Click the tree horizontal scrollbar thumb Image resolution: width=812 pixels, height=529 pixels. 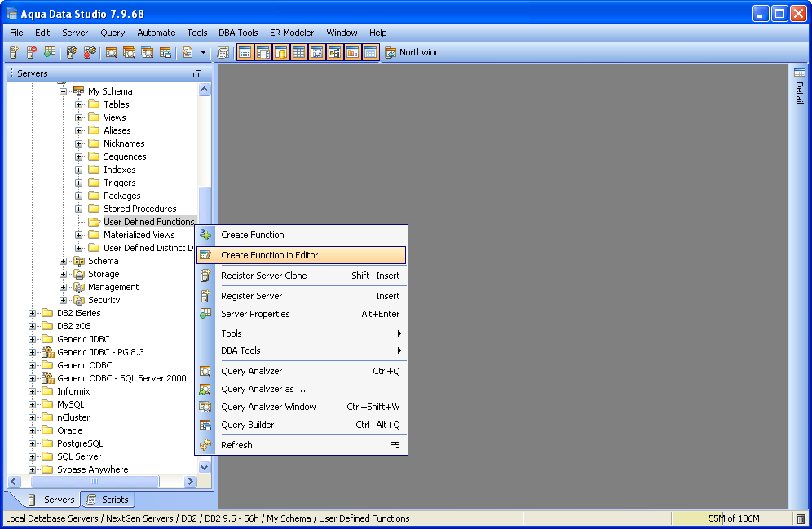click(x=95, y=482)
